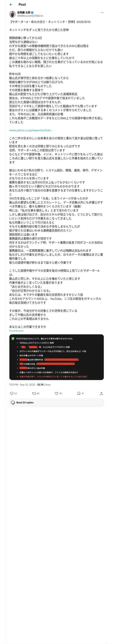The width and height of the screenshot is (113, 644).
Task: Open profile via display name 波夷羅 太郎
Action: [24, 13]
